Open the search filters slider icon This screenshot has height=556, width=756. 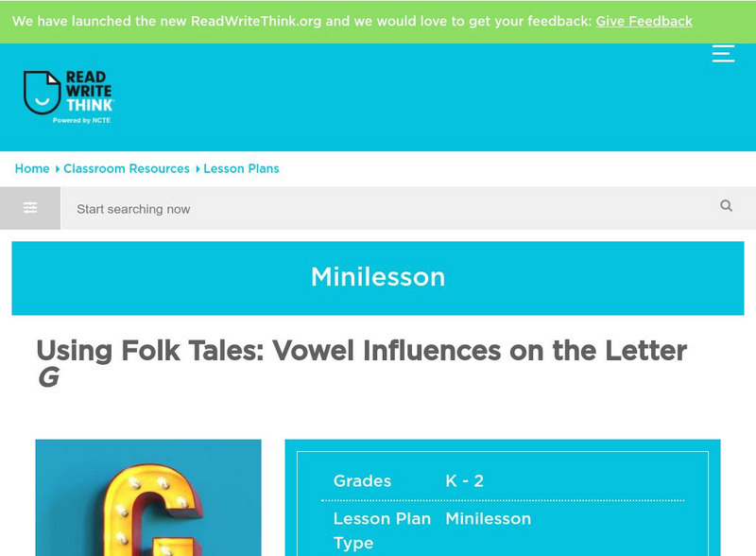tap(30, 208)
